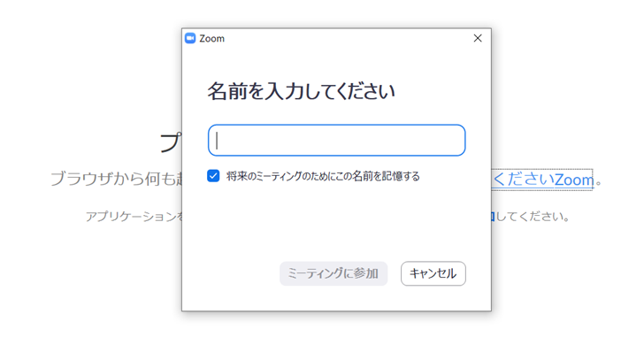This screenshot has height=337, width=644.
Task: Focus the name input field
Action: [336, 141]
